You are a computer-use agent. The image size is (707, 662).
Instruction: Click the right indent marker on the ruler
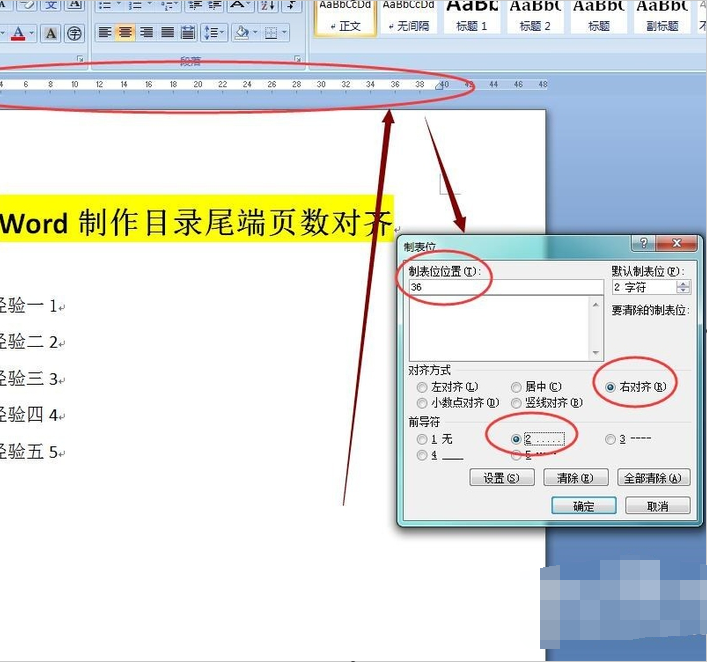(x=439, y=86)
